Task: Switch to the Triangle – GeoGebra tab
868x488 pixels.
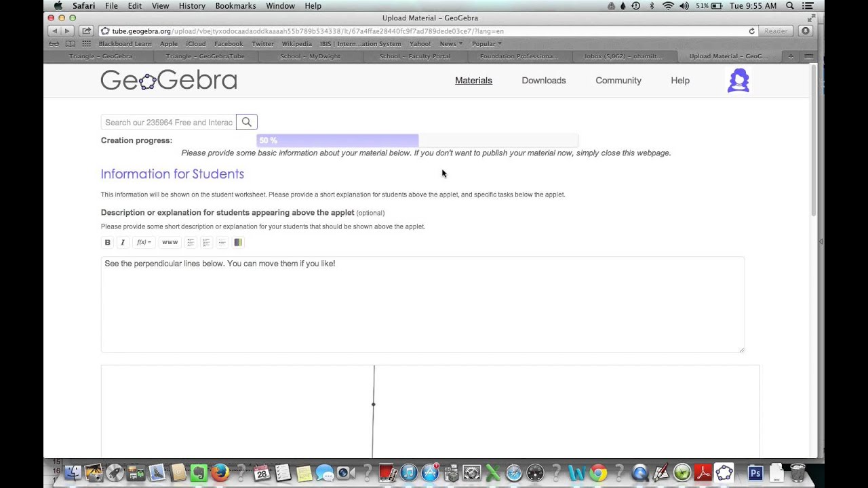Action: pyautogui.click(x=100, y=56)
